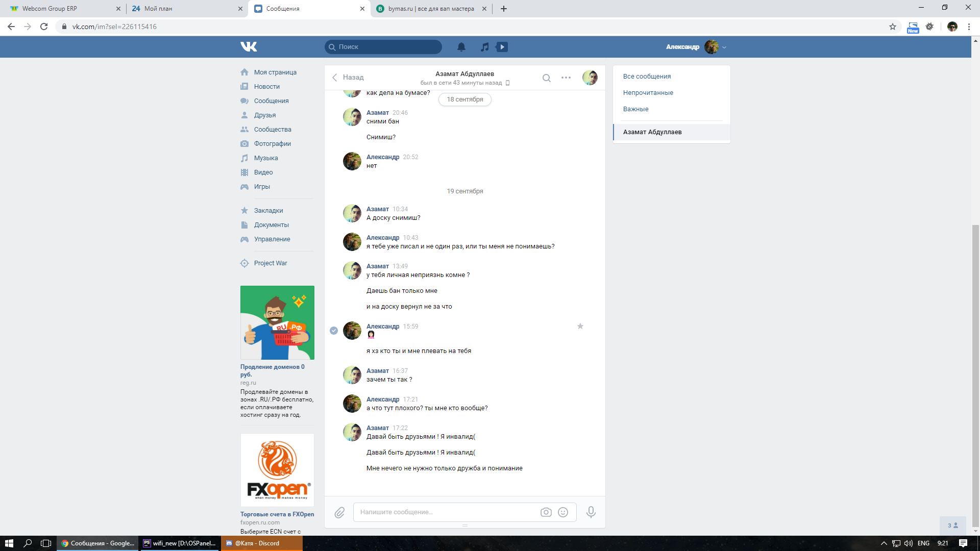Open the Непрочитанные messages filter
Image resolution: width=980 pixels, height=551 pixels.
648,93
